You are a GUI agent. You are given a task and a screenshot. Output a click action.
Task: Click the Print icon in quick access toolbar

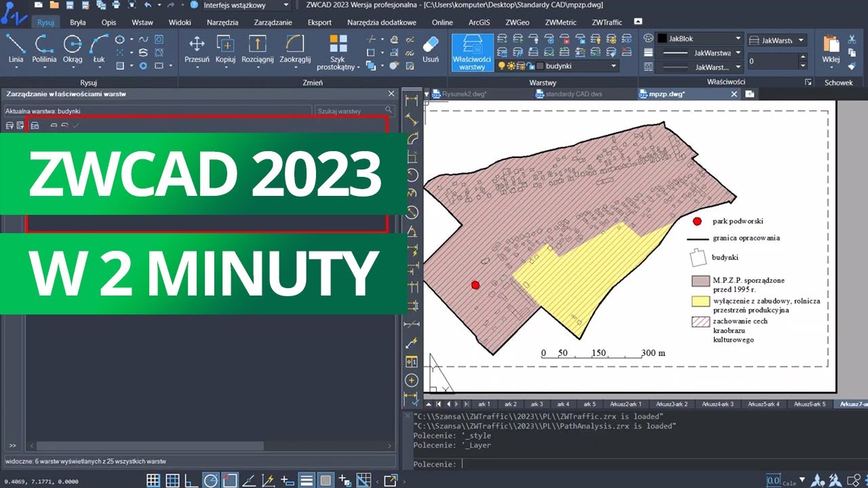pyautogui.click(x=117, y=5)
